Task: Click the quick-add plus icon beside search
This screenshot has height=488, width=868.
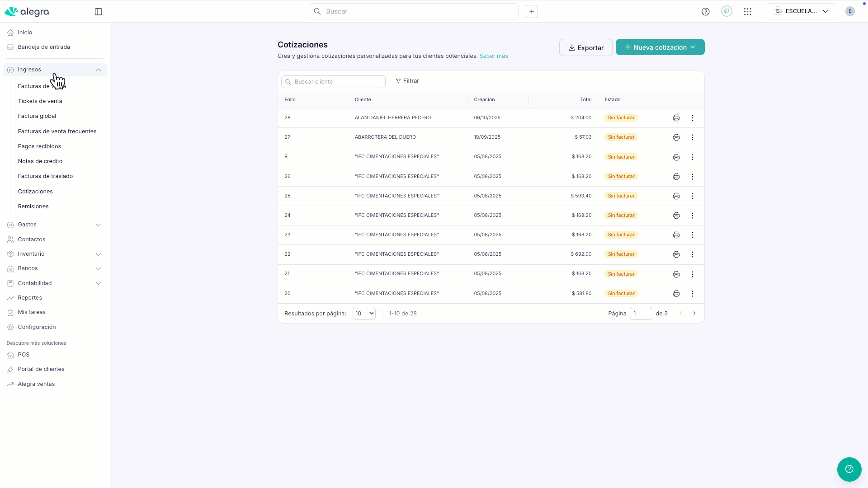Action: (531, 12)
